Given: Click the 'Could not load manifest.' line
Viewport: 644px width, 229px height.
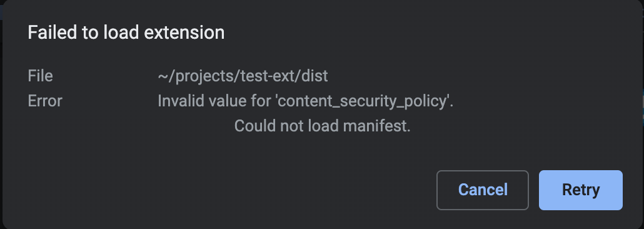Looking at the screenshot, I should (x=323, y=126).
